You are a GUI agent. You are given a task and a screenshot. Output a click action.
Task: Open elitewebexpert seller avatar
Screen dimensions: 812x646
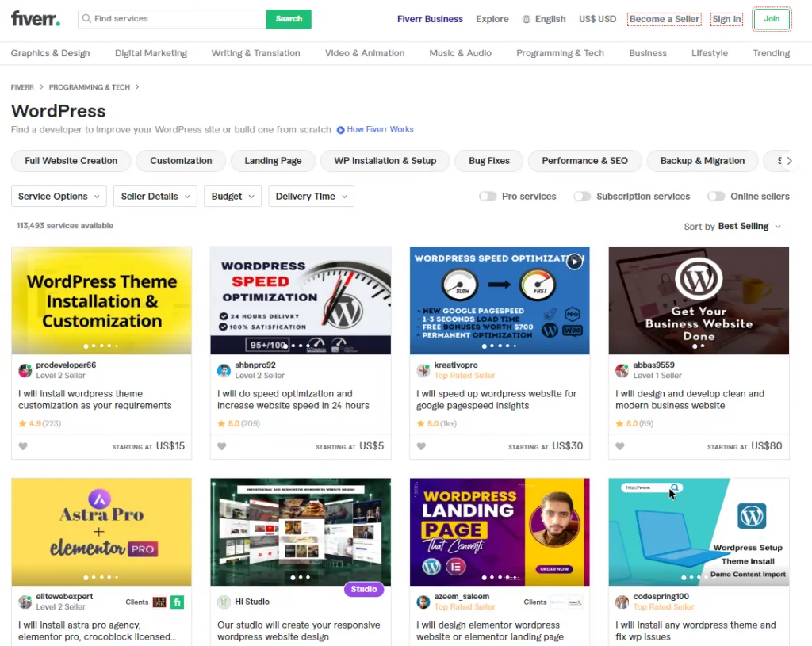pyautogui.click(x=25, y=602)
